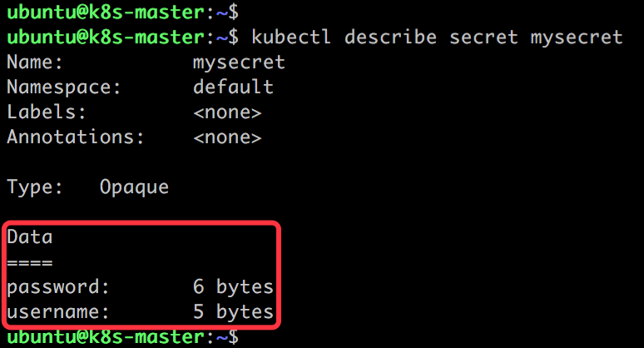The image size is (644, 348).
Task: Click the Labels: field label
Action: pos(47,112)
